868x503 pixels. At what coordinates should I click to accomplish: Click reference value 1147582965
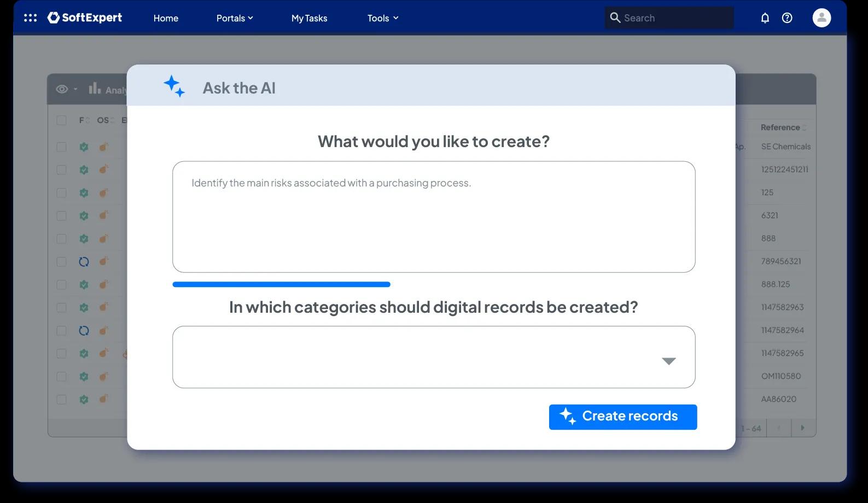[x=783, y=353]
